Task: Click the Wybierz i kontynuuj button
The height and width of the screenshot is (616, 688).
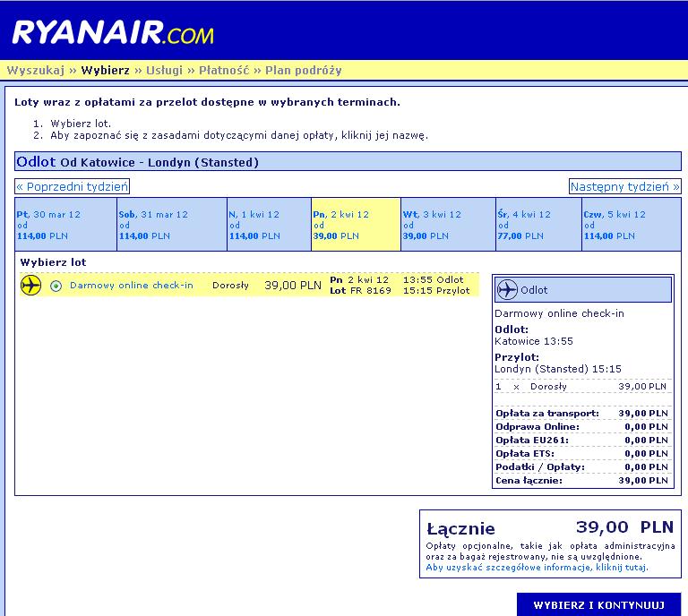Action: 599,605
